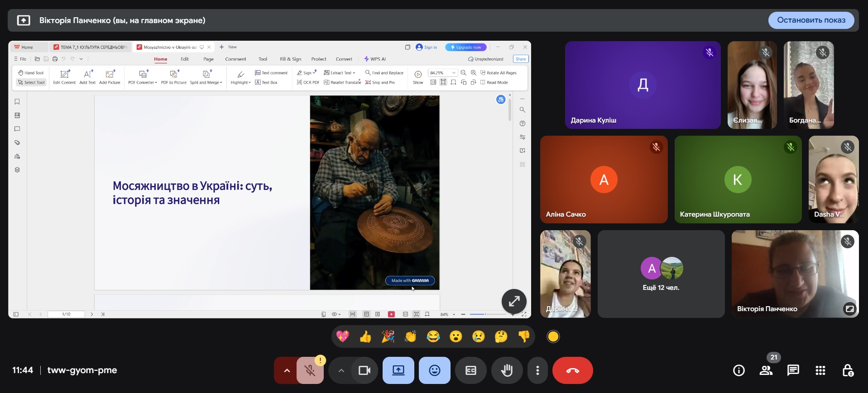Image resolution: width=868 pixels, height=393 pixels.
Task: Click the Ещё 12 чел. participants tile
Action: [x=661, y=274]
